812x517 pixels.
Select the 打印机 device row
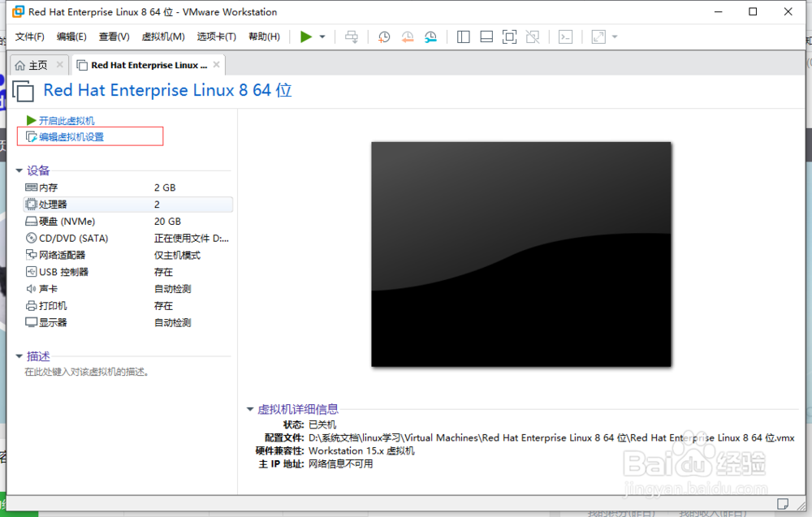(x=128, y=306)
